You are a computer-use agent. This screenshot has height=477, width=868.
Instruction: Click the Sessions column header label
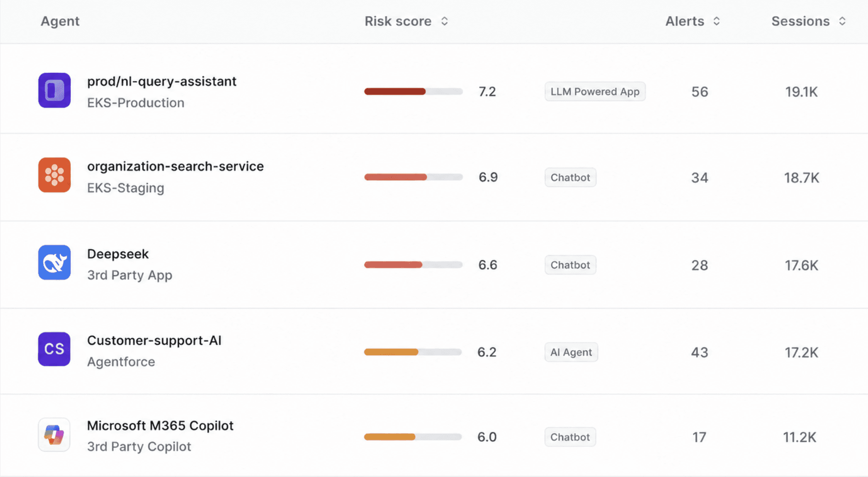tap(800, 21)
